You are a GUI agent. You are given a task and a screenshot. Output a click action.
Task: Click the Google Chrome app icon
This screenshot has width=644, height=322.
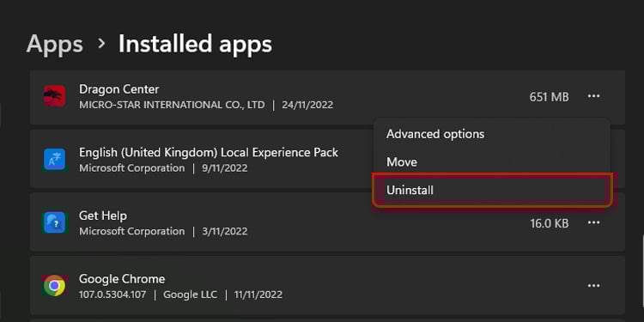(54, 285)
